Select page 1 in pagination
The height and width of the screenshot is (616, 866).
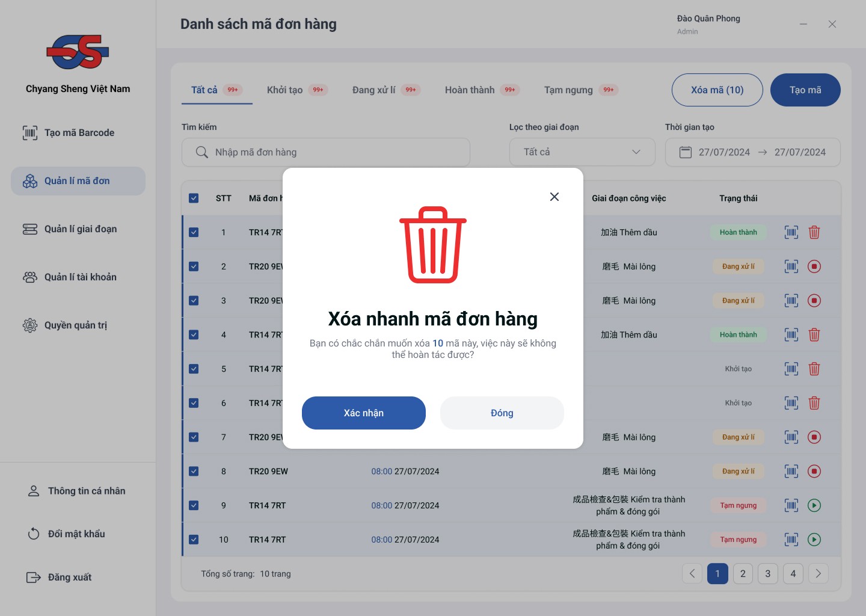[717, 573]
